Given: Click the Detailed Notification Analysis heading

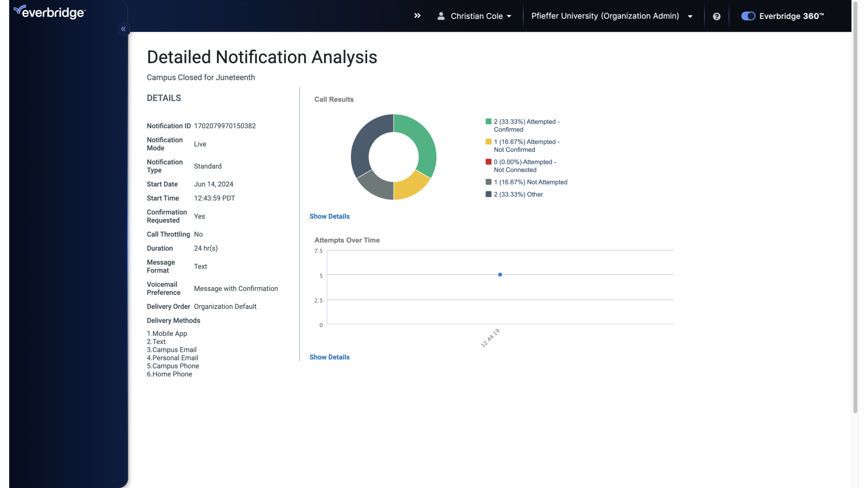Looking at the screenshot, I should 262,57.
